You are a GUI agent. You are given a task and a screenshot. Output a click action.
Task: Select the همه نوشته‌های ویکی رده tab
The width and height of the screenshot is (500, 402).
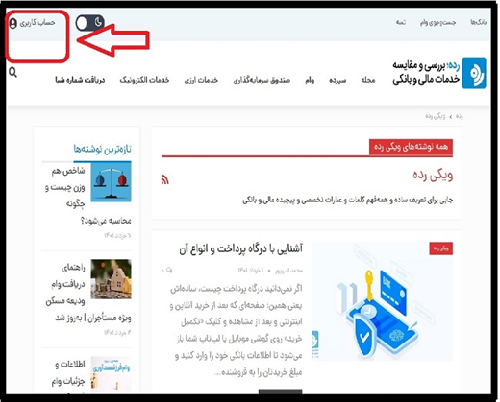click(x=411, y=147)
